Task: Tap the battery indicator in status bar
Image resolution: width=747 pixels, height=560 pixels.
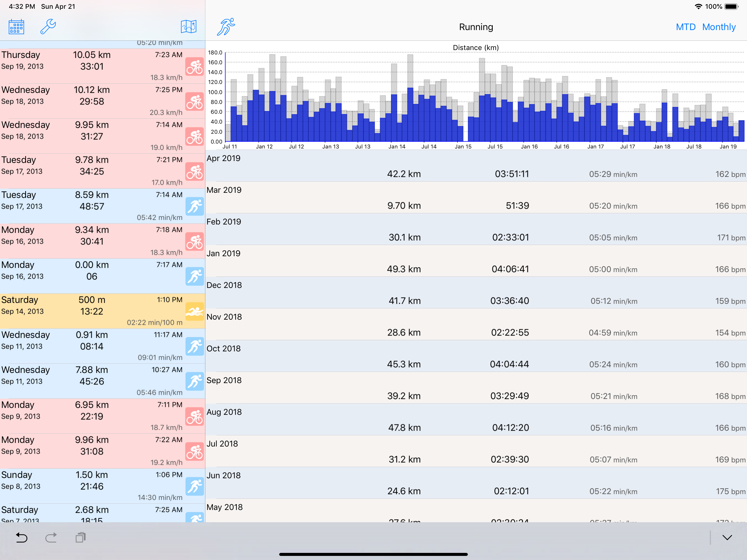Action: pyautogui.click(x=731, y=6)
